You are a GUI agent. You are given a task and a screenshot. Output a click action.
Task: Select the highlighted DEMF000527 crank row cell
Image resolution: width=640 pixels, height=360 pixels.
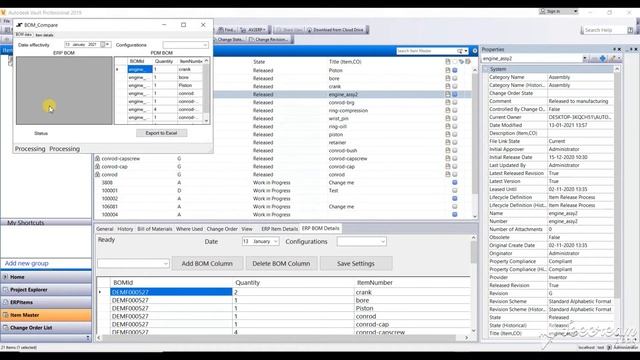point(171,292)
